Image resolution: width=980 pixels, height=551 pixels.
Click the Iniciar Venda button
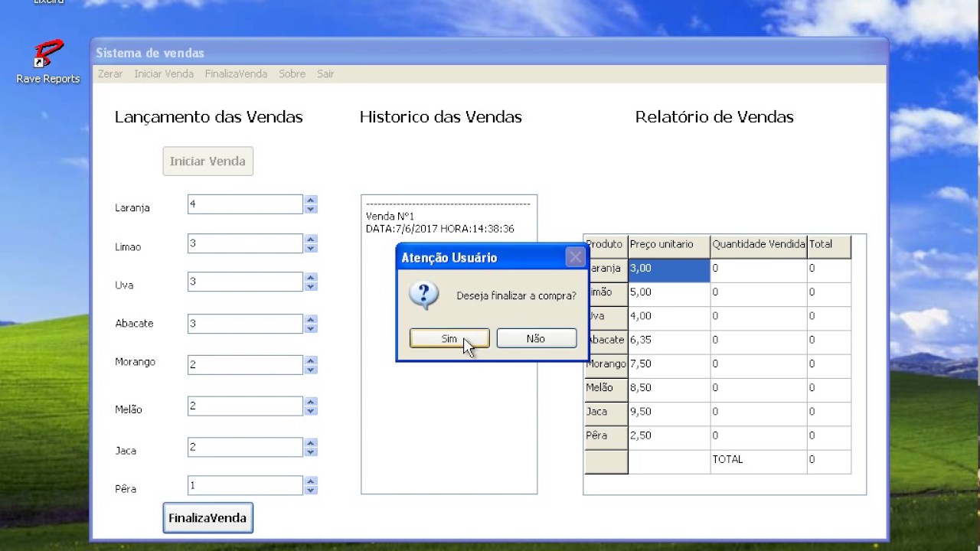tap(207, 161)
